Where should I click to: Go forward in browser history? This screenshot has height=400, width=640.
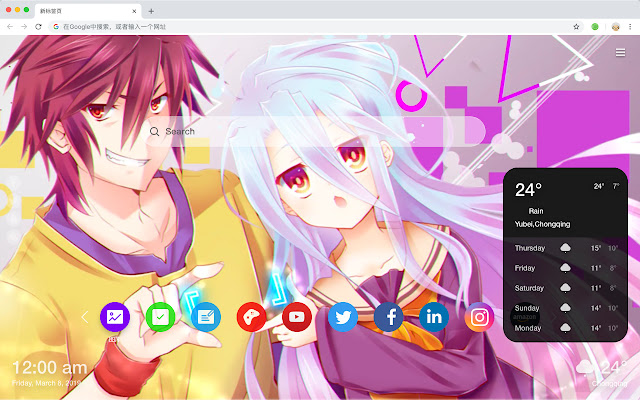tap(24, 27)
